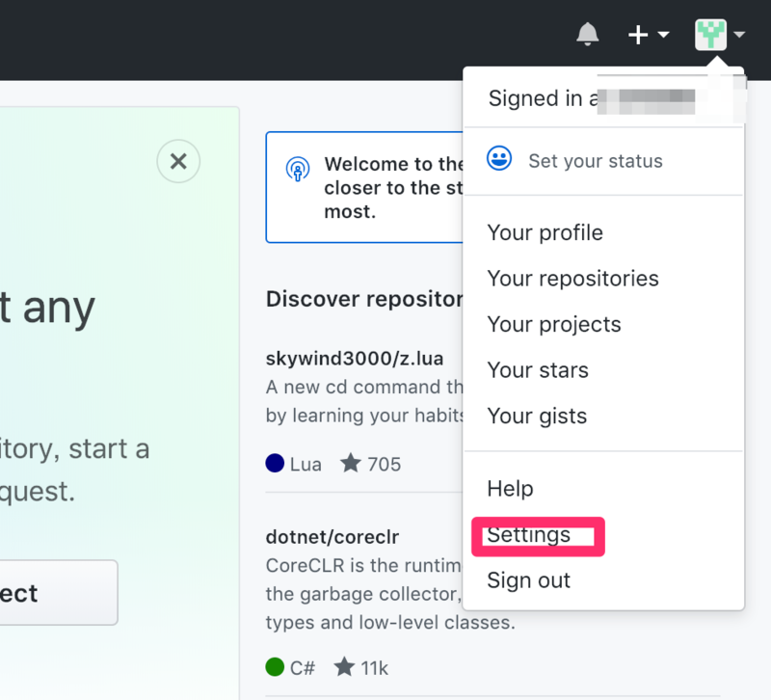The width and height of the screenshot is (771, 700).
Task: Click the star icon beside 11k
Action: pos(344,666)
